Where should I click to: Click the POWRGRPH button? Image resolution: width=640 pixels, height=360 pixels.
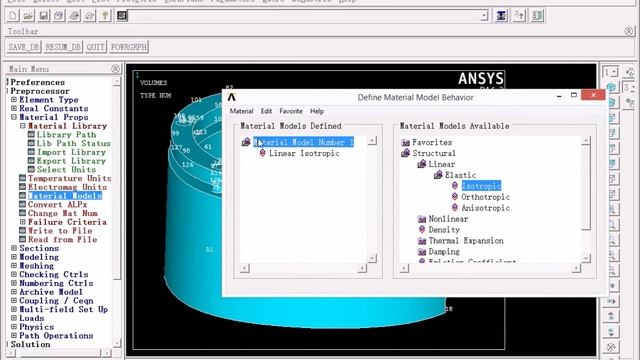pyautogui.click(x=129, y=47)
